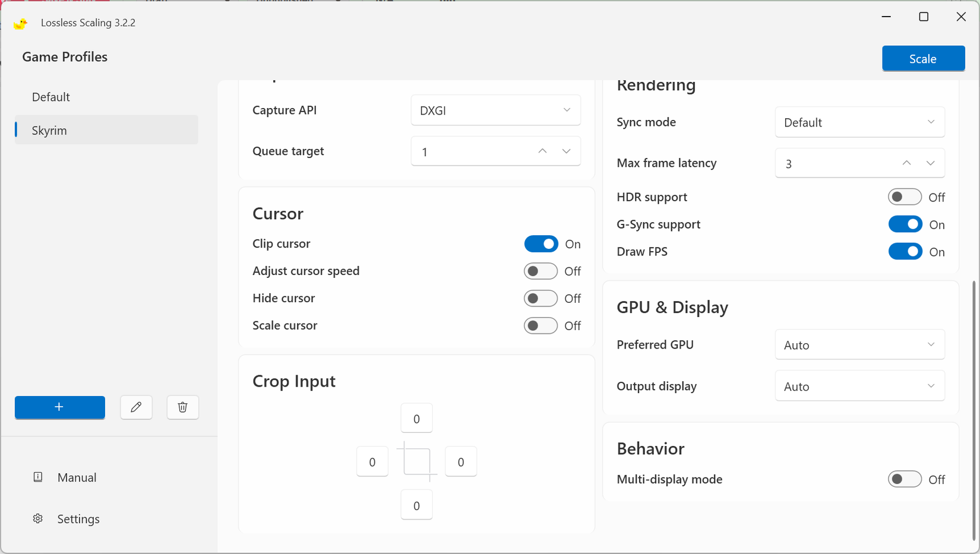
Task: Select the Default profile
Action: [50, 96]
